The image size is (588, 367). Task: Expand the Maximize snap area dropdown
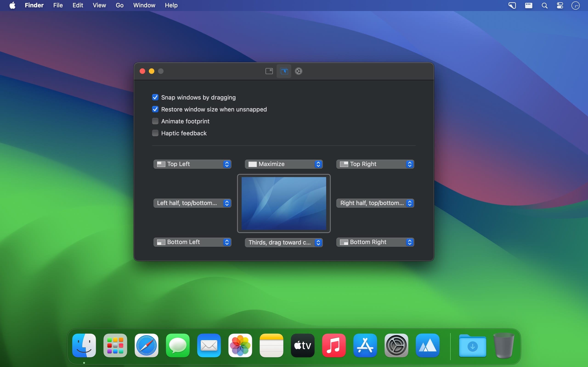(284, 164)
